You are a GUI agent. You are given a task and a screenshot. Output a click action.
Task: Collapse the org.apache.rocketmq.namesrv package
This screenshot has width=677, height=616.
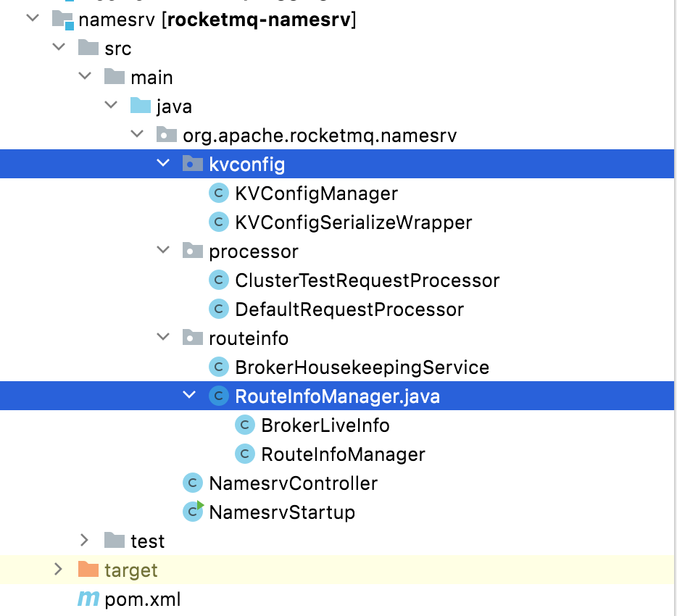137,134
